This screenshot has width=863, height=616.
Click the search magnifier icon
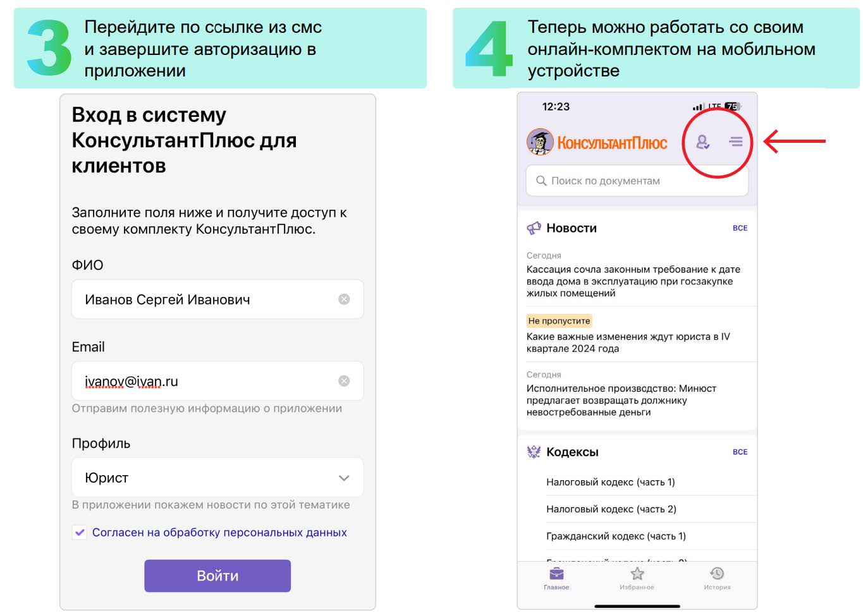coord(541,181)
